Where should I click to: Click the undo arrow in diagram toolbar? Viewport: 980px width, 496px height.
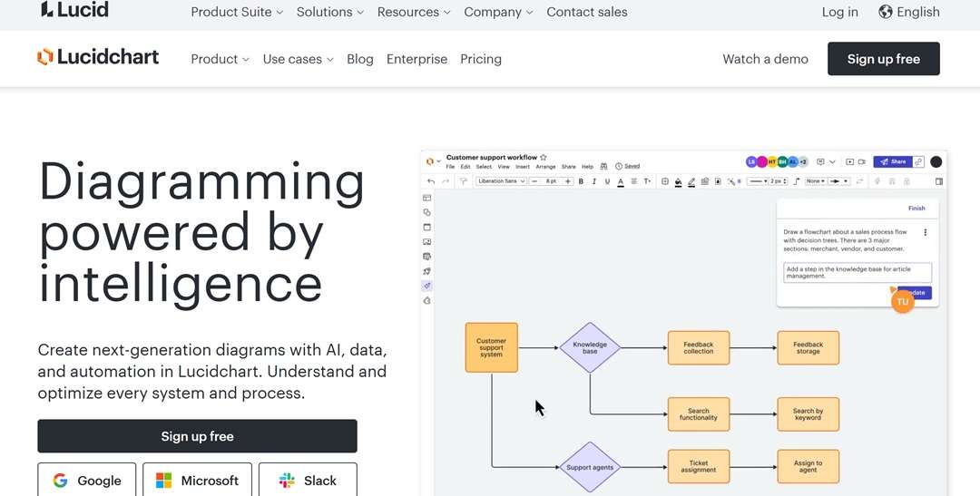click(431, 181)
